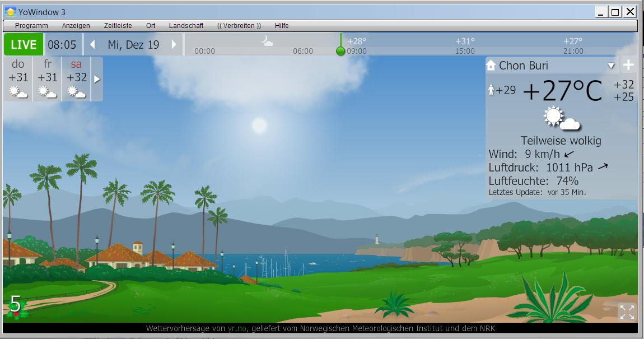The image size is (644, 339).
Task: Open the Zeitleiste menu
Action: point(118,26)
